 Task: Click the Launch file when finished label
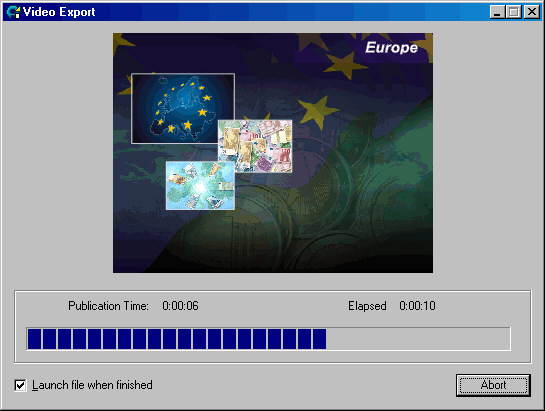coord(92,385)
